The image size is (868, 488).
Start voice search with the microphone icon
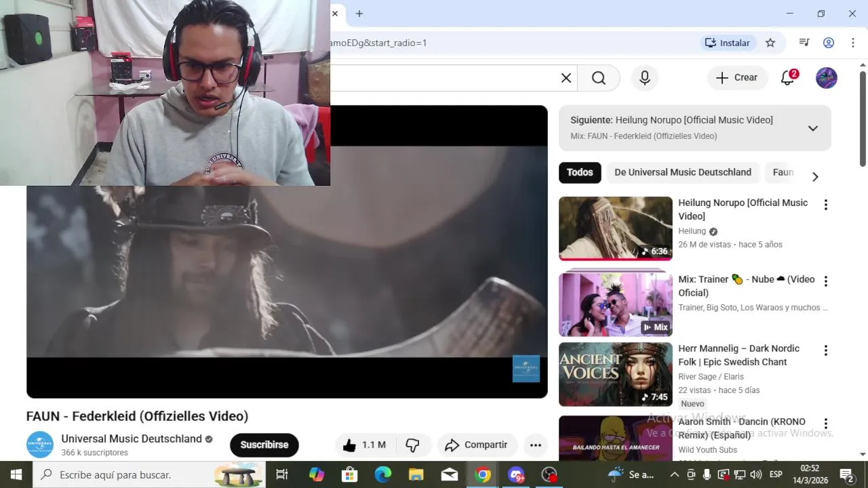645,78
